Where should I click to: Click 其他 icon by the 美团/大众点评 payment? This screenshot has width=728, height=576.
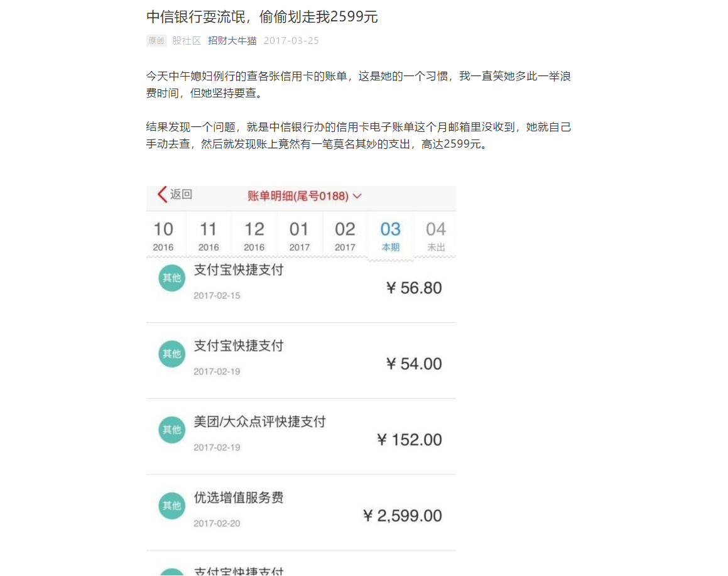coord(171,430)
